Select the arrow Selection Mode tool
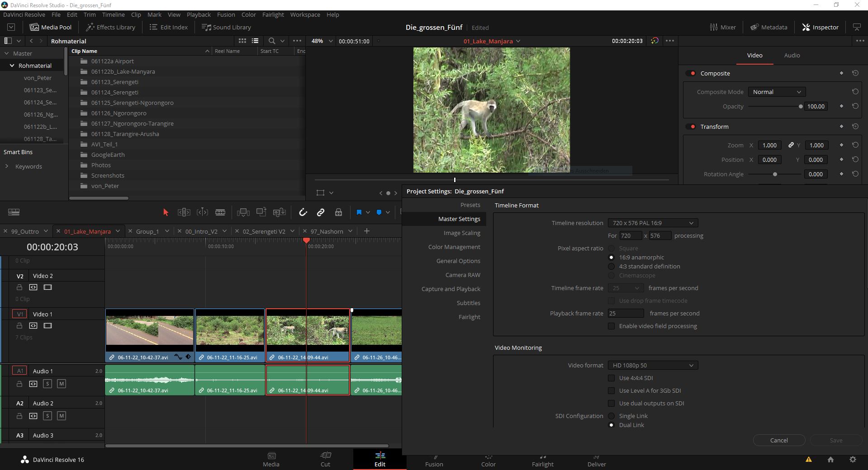This screenshot has width=868, height=470. (166, 212)
